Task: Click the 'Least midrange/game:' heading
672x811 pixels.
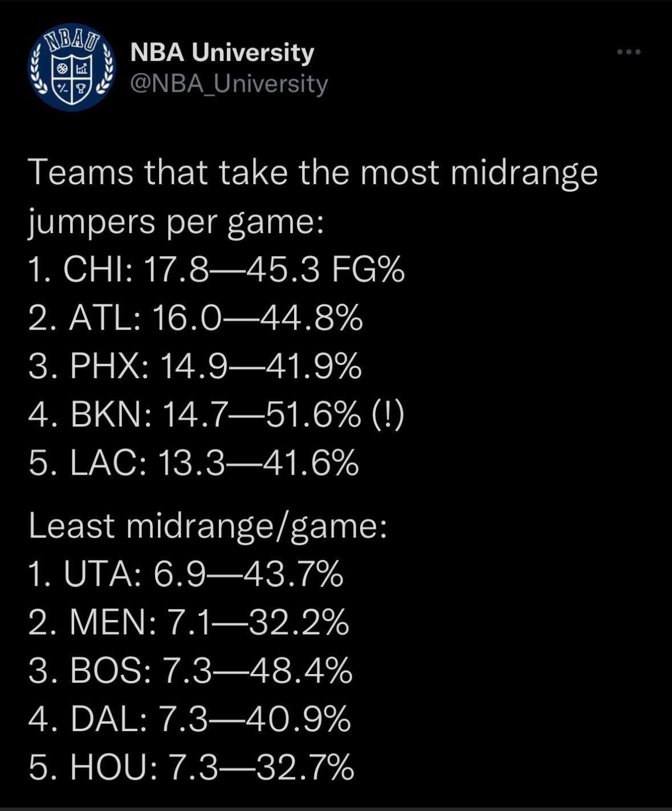Action: 208,526
